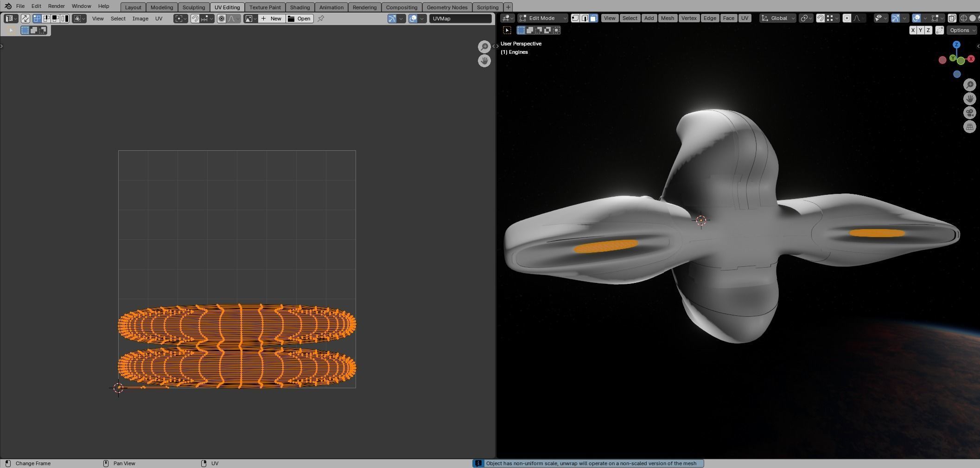Add a new workspace tab
This screenshot has width=980, height=468.
[508, 7]
